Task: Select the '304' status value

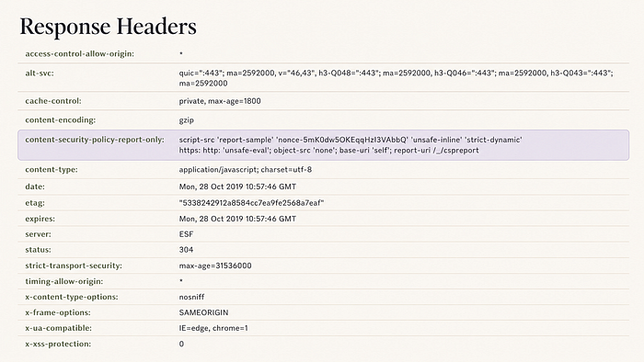Action: pos(186,250)
